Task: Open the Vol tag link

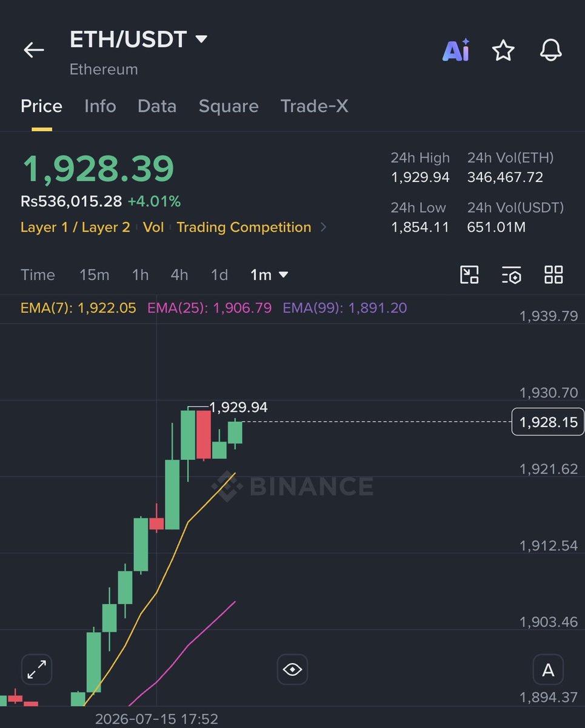Action: tap(153, 227)
